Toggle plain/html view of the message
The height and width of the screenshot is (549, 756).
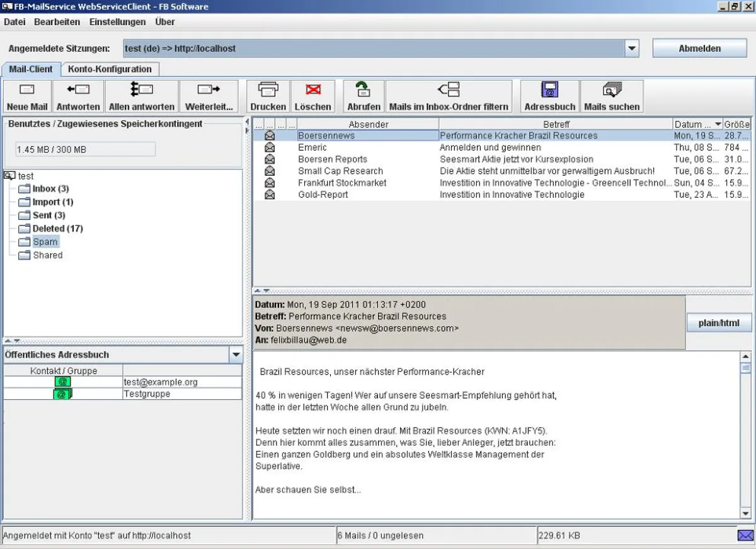(718, 322)
